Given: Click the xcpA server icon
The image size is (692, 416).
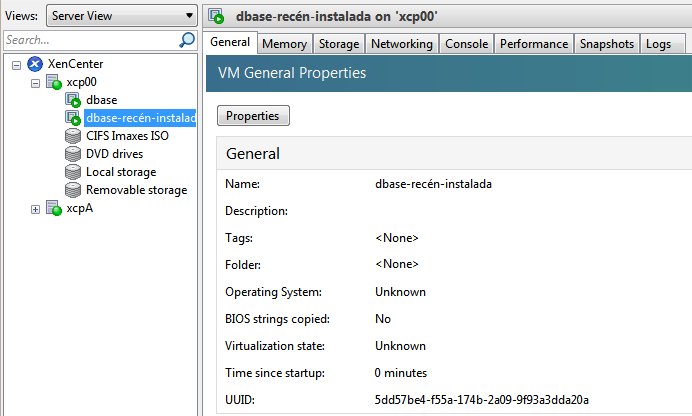Looking at the screenshot, I should point(54,208).
